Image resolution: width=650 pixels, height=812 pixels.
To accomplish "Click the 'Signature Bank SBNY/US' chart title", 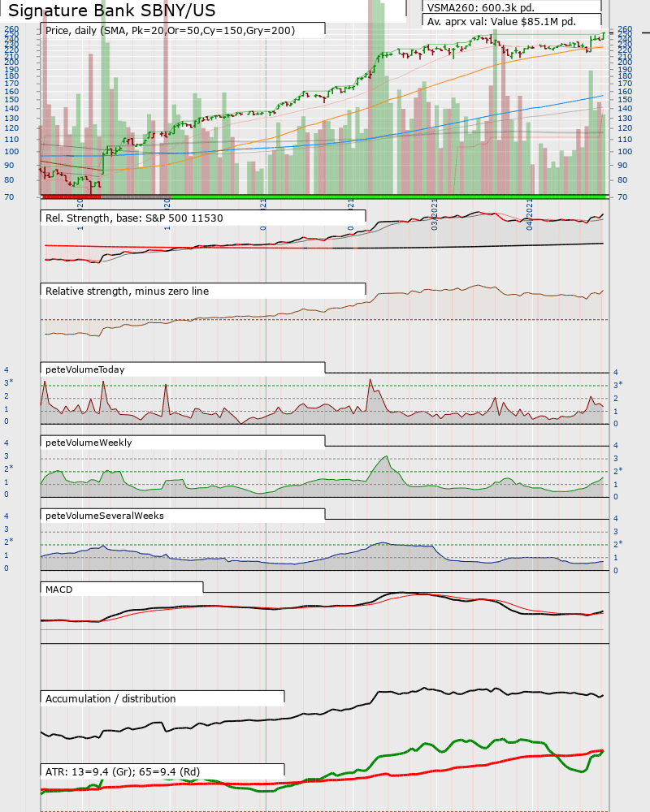I will pos(111,11).
